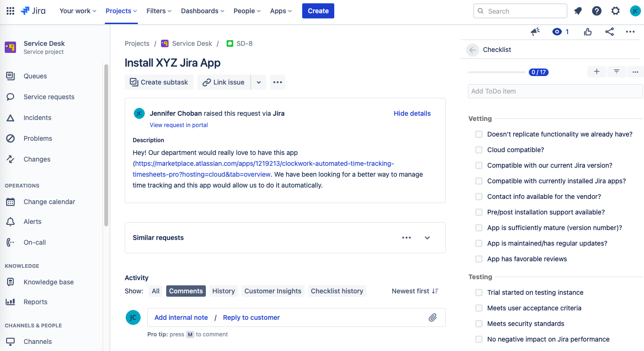Click the Create subtask button

point(159,82)
